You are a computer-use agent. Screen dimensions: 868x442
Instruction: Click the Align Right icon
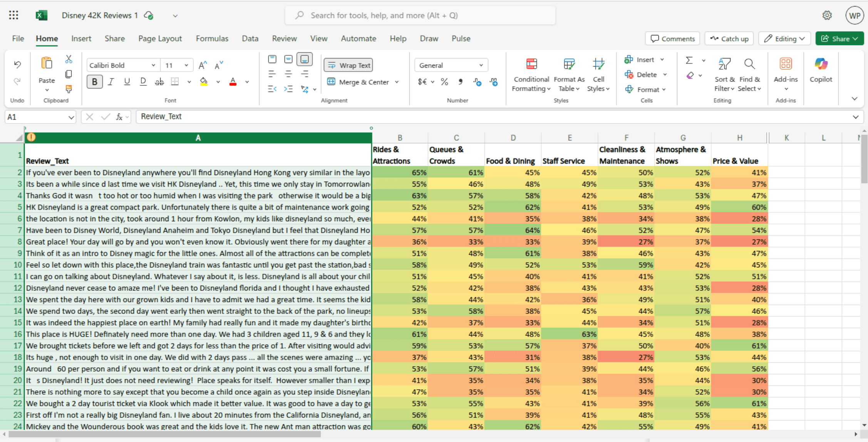pyautogui.click(x=305, y=74)
